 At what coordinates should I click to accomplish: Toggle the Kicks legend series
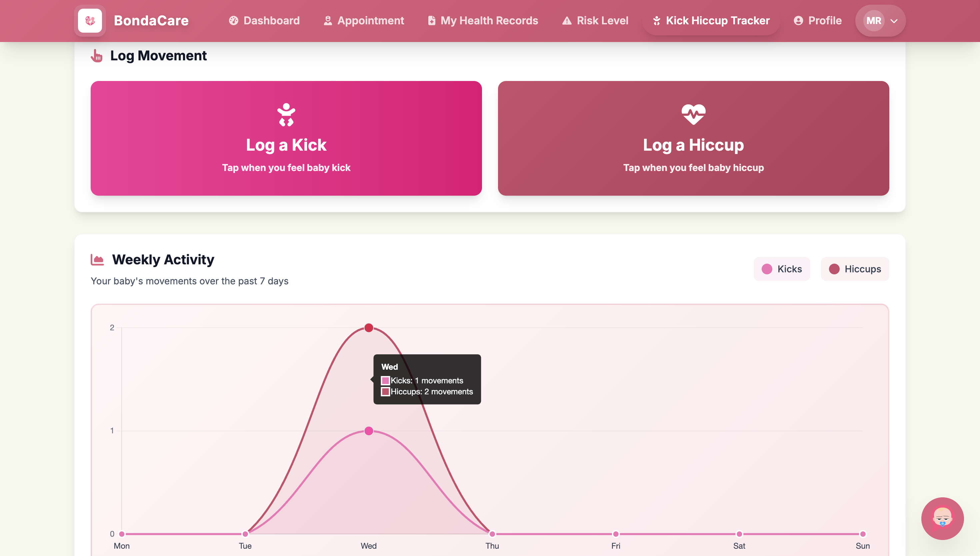point(781,269)
